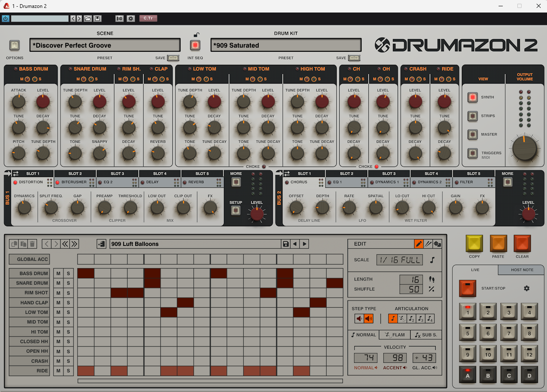The width and height of the screenshot is (547, 392).
Task: Open the SCALE value display 1/16 FULL
Action: [400, 260]
